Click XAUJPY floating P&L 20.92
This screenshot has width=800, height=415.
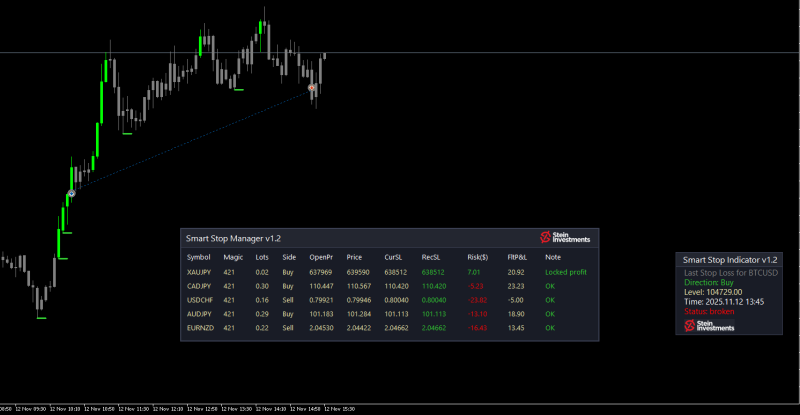pos(516,272)
